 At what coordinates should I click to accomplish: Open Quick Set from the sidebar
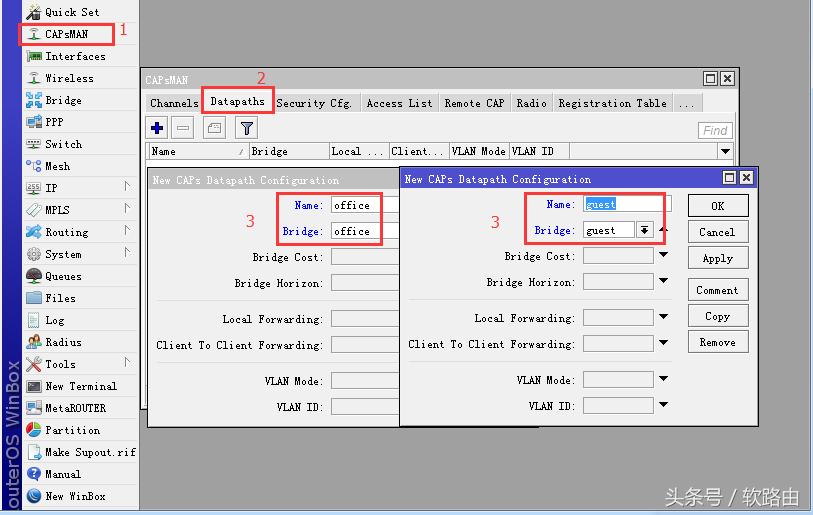pyautogui.click(x=81, y=12)
